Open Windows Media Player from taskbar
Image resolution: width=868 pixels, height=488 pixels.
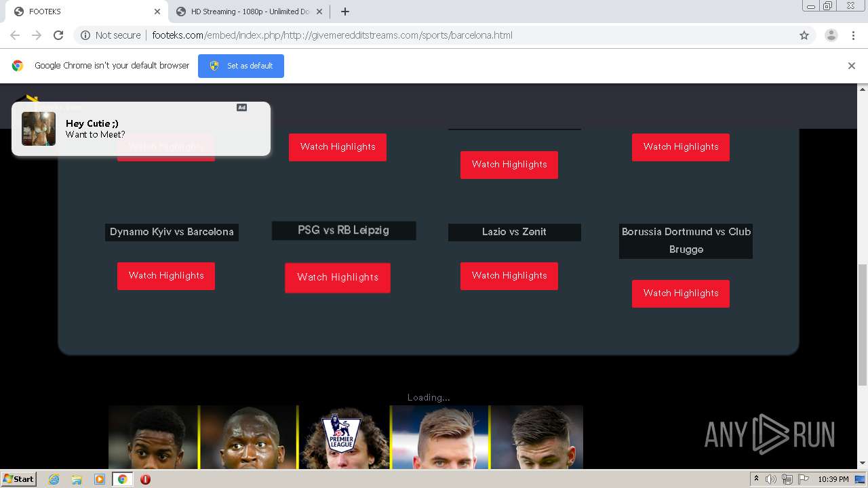[x=100, y=479]
